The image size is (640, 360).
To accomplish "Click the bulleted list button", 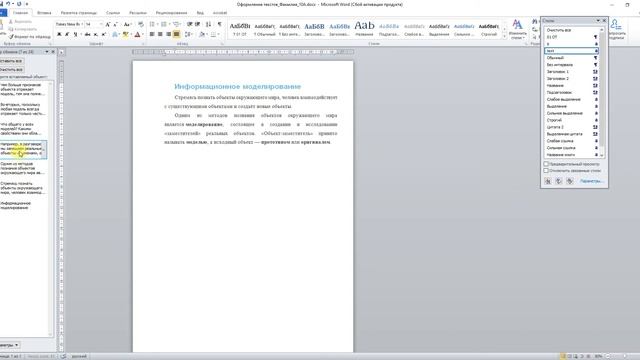I will click(x=152, y=24).
